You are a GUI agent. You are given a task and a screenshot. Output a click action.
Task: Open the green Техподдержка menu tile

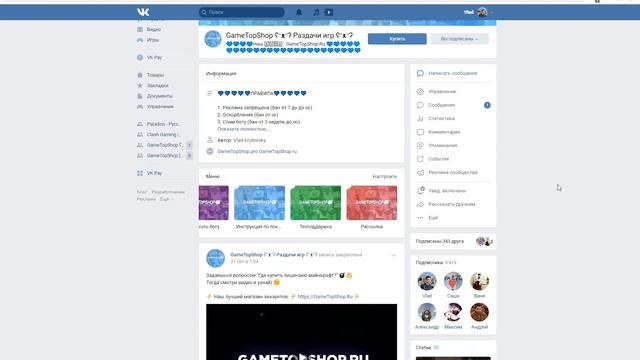316,203
